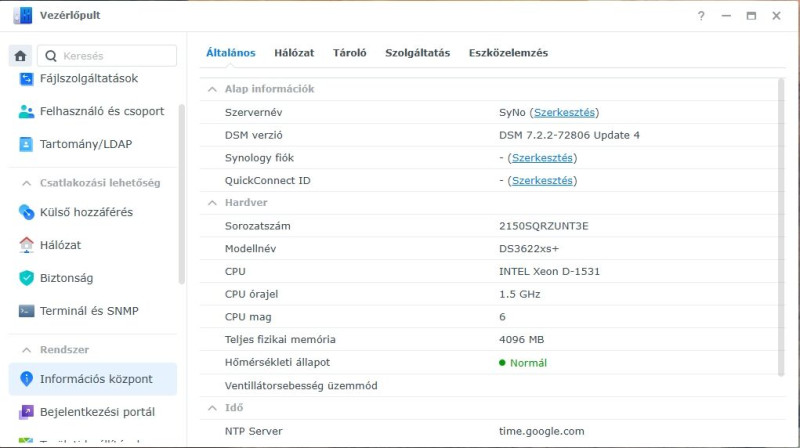Image resolution: width=800 pixels, height=448 pixels.
Task: Collapse the Alap információk section
Action: (212, 89)
